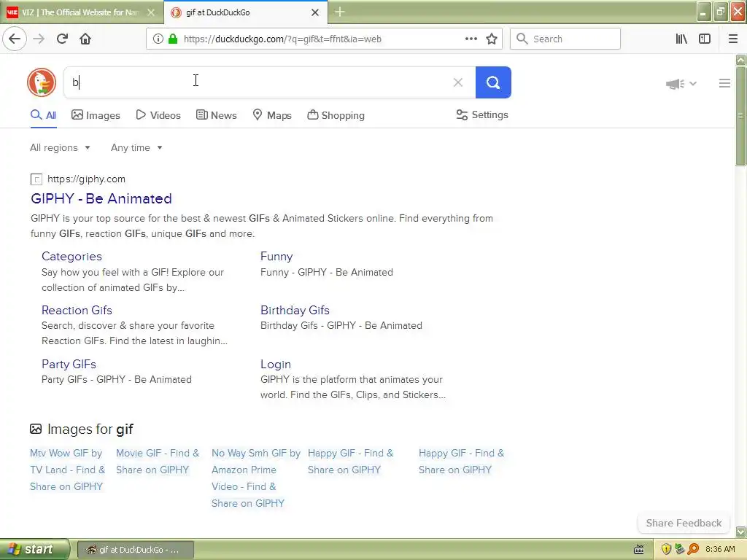Open the https://giphy.com URL link
The width and height of the screenshot is (747, 560).
click(x=86, y=179)
